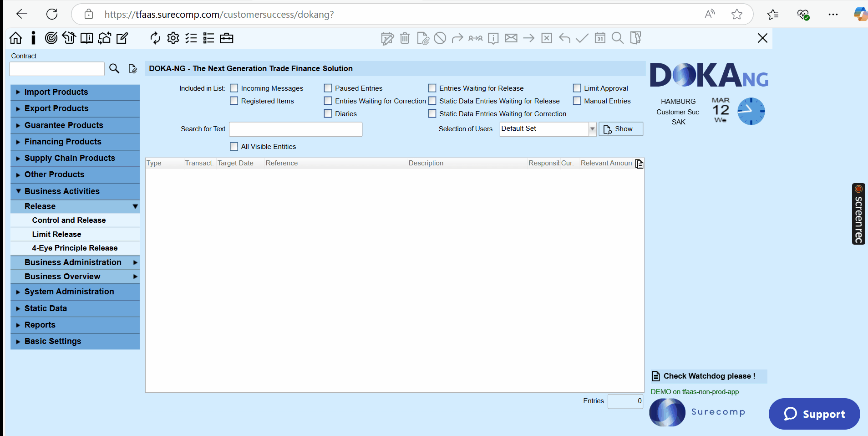This screenshot has width=868, height=436.
Task: Click the curved forward arrow icon
Action: 457,38
